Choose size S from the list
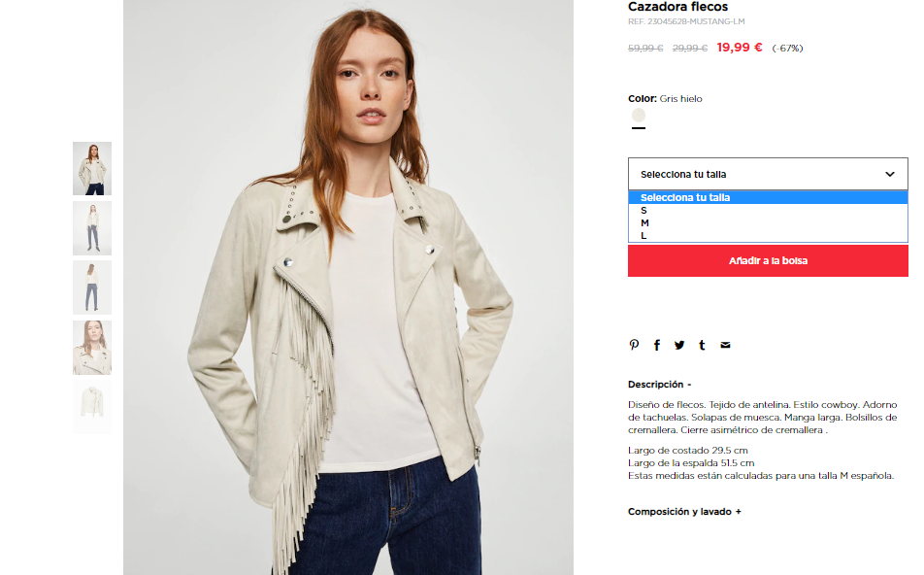The width and height of the screenshot is (924, 575). (x=768, y=210)
